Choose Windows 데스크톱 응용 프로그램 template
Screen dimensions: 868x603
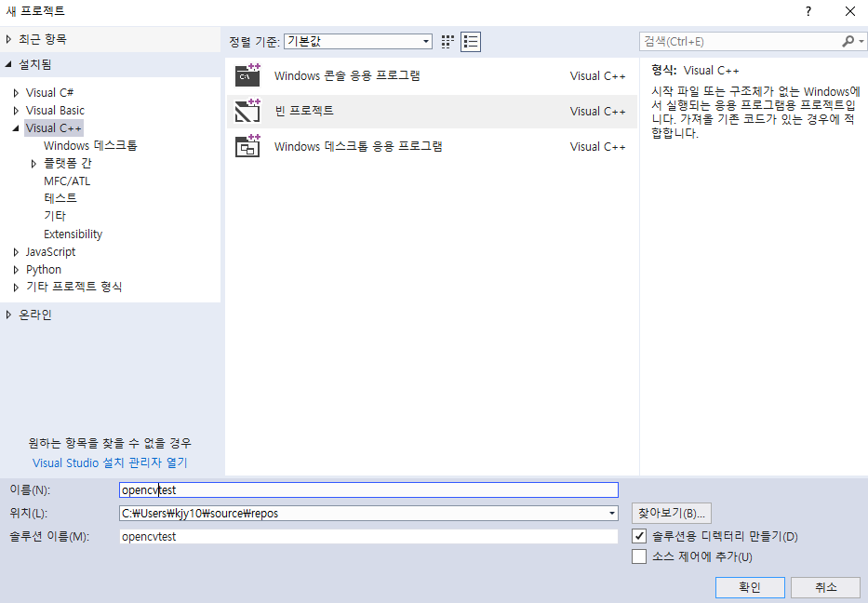coord(432,146)
